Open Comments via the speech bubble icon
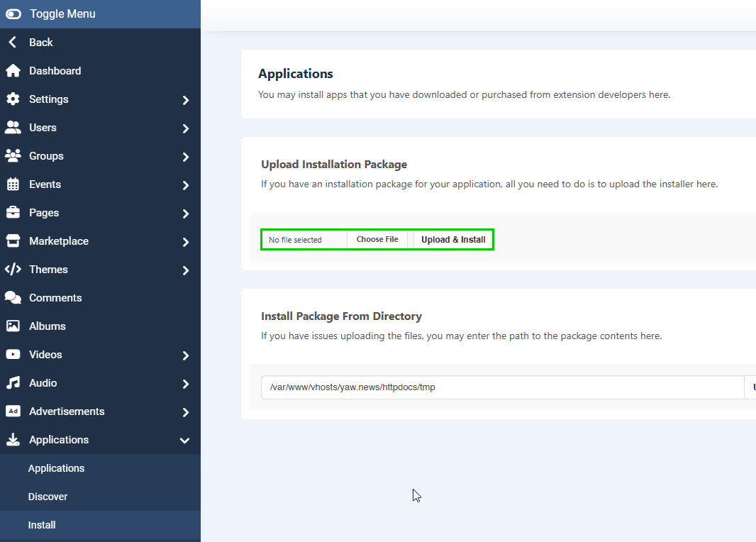Viewport: 756px width, 542px height. [13, 297]
